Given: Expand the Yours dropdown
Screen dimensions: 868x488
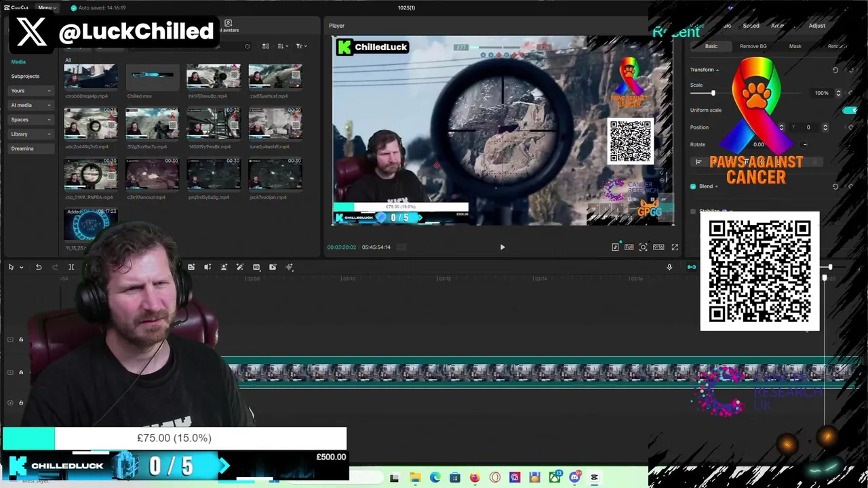Looking at the screenshot, I should [31, 91].
